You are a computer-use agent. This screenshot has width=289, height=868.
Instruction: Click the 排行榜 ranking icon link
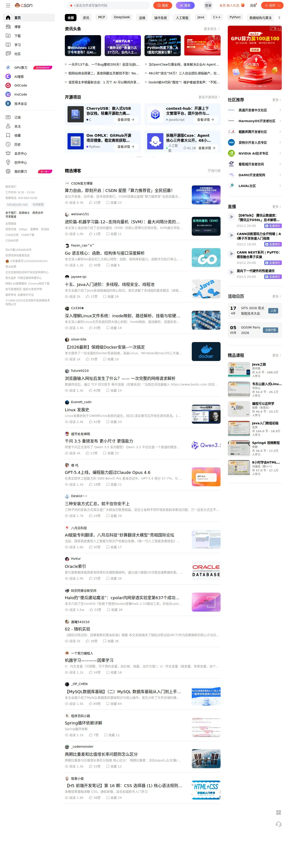click(214, 171)
